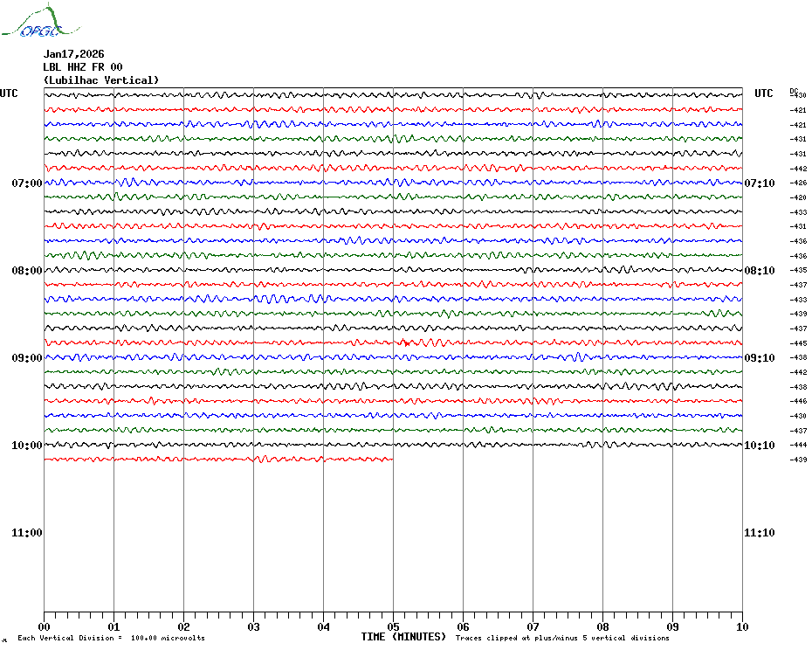The image size is (812, 650).
Task: Click the OFGC logo at top left
Action: [40, 21]
